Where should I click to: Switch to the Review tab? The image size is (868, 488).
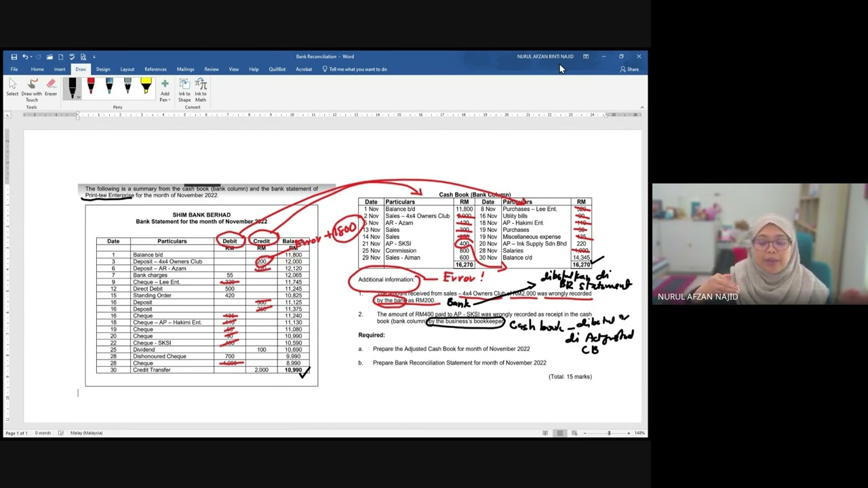(212, 69)
